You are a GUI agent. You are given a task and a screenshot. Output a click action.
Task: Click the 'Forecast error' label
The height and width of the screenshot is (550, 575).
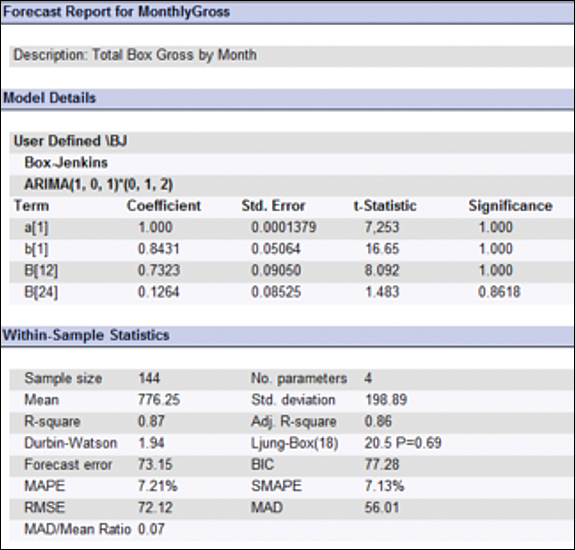pos(68,465)
